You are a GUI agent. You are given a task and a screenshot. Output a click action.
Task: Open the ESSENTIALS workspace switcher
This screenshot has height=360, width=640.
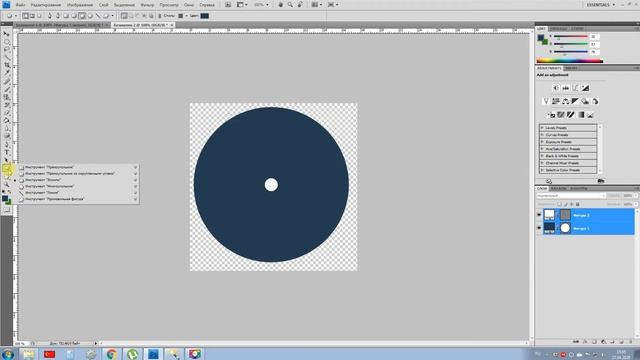click(x=601, y=5)
